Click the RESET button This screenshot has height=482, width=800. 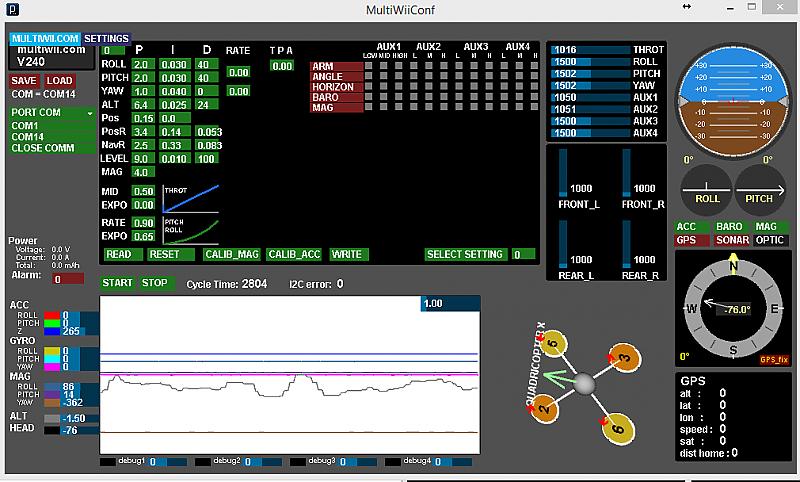(x=171, y=254)
